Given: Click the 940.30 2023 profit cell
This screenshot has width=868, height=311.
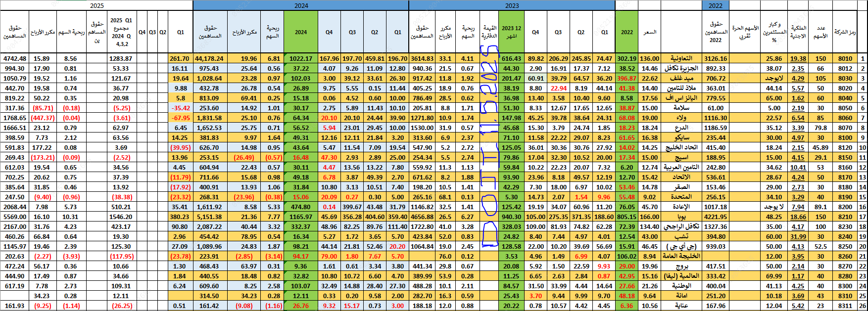Looking at the screenshot, I should [x=511, y=217].
